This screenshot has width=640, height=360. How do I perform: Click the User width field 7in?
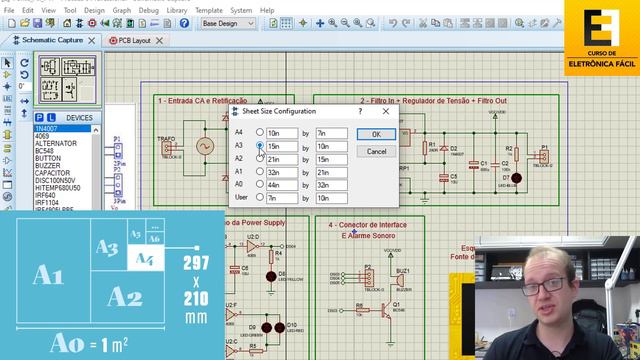(282, 198)
